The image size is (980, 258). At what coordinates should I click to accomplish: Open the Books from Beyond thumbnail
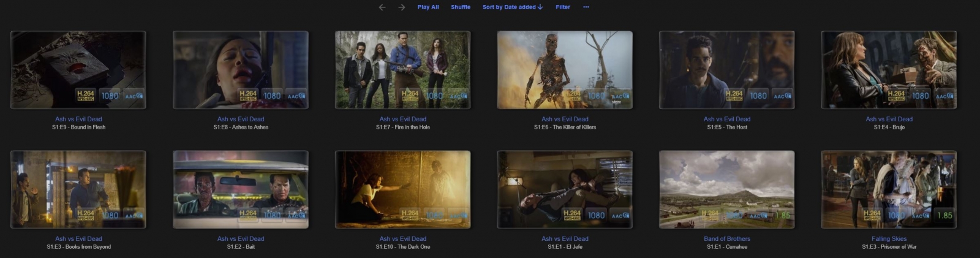(x=78, y=189)
